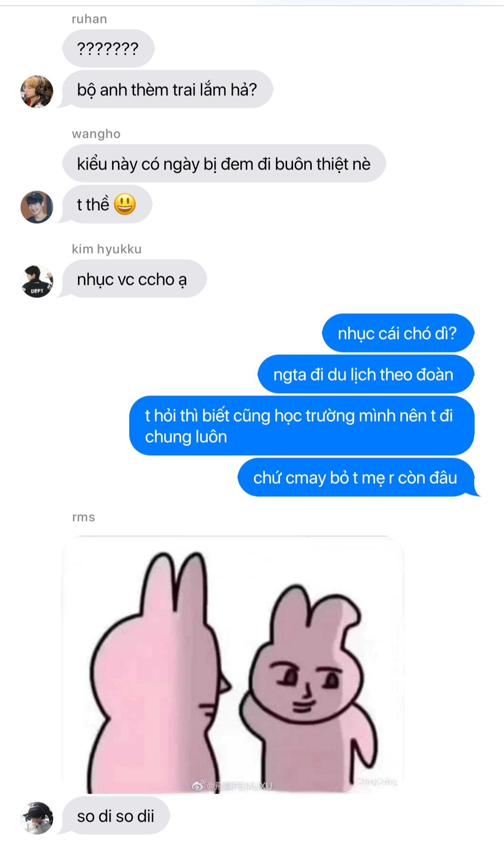
Task: Tap the sender name 'ruhan'
Action: [x=89, y=19]
